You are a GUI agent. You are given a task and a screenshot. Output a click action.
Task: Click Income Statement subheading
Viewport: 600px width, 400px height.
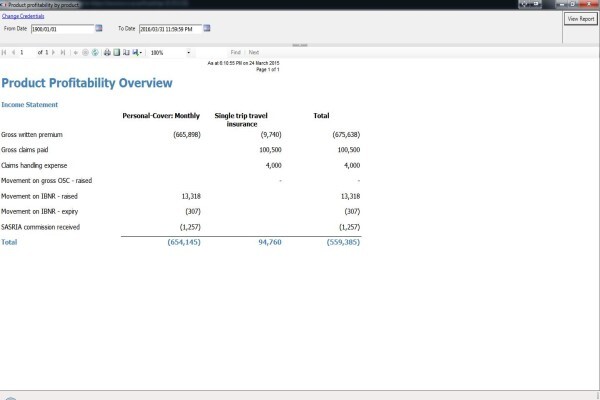[29, 104]
